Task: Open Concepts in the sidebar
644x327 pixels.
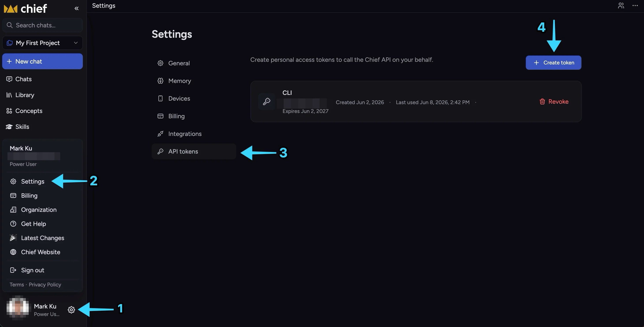Action: [x=43, y=111]
